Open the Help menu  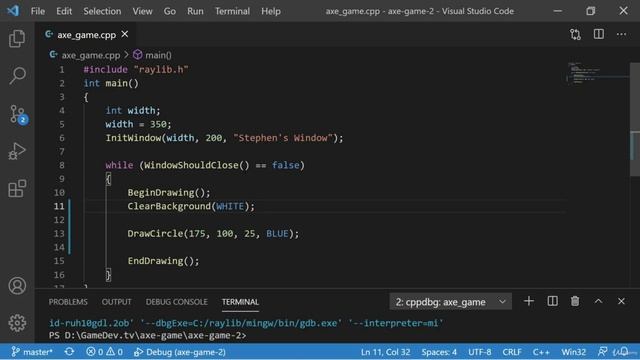[x=271, y=11]
